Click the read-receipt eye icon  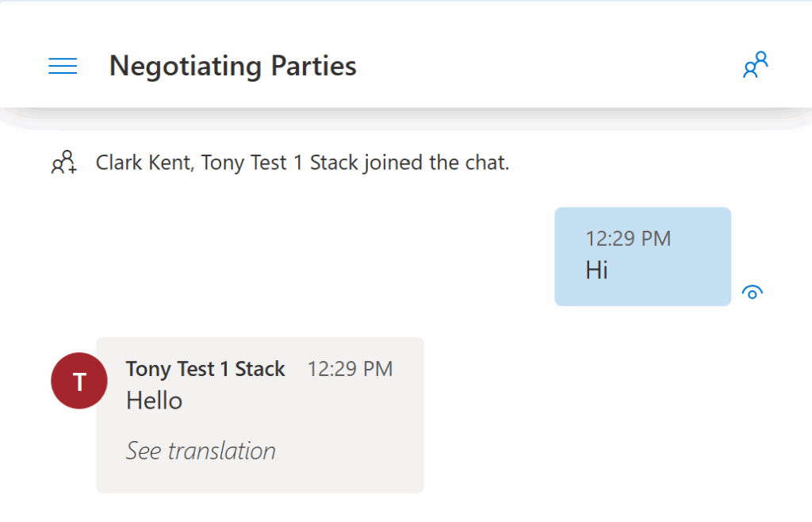(x=752, y=293)
